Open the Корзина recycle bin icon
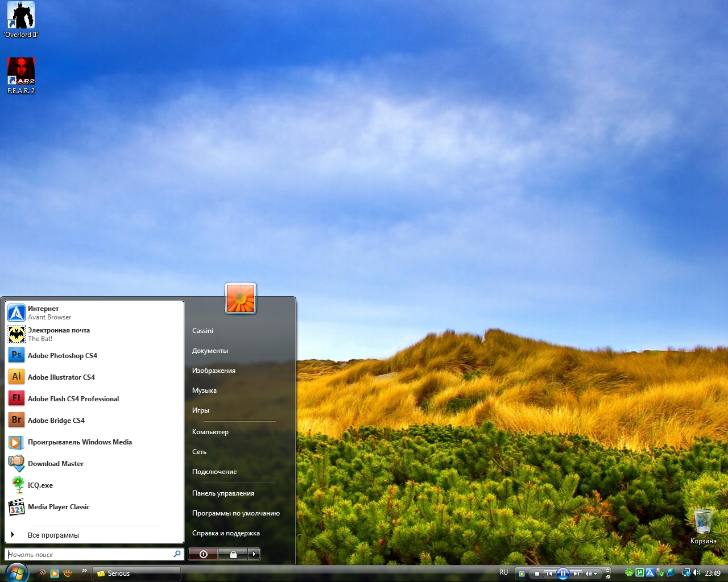Viewport: 728px width, 582px height. click(x=704, y=526)
